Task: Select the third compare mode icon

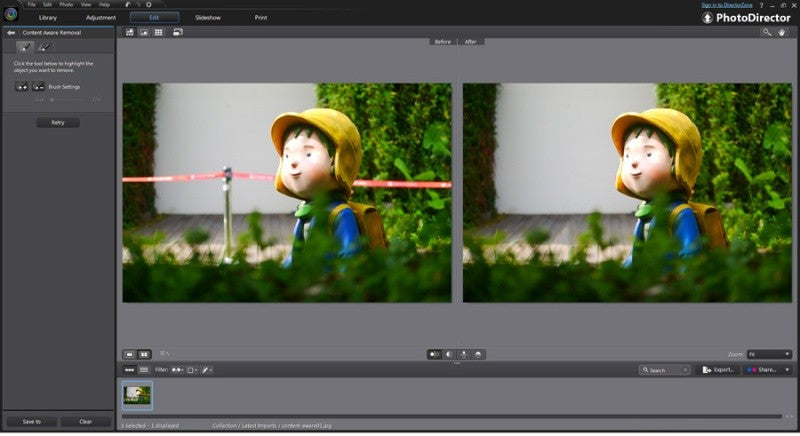Action: (463, 354)
